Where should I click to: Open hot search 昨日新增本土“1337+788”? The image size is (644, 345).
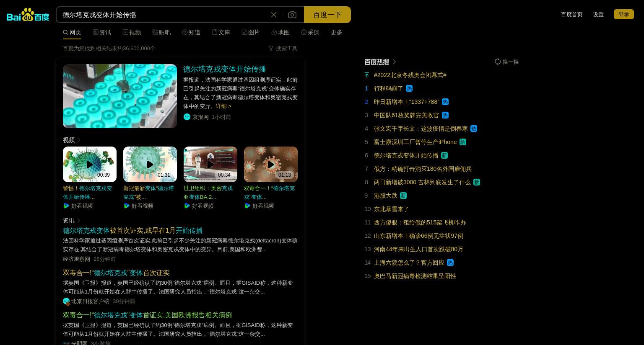[407, 102]
